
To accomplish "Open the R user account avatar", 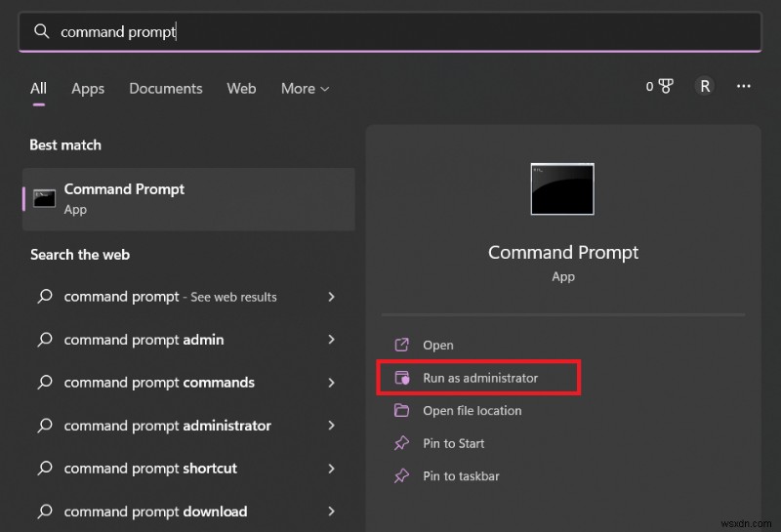I will point(704,86).
